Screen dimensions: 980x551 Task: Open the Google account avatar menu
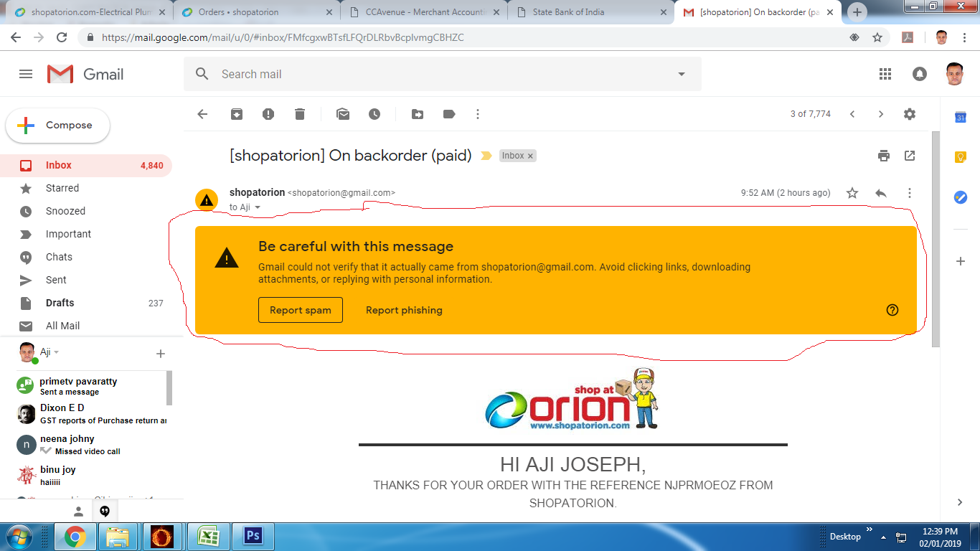click(x=954, y=74)
